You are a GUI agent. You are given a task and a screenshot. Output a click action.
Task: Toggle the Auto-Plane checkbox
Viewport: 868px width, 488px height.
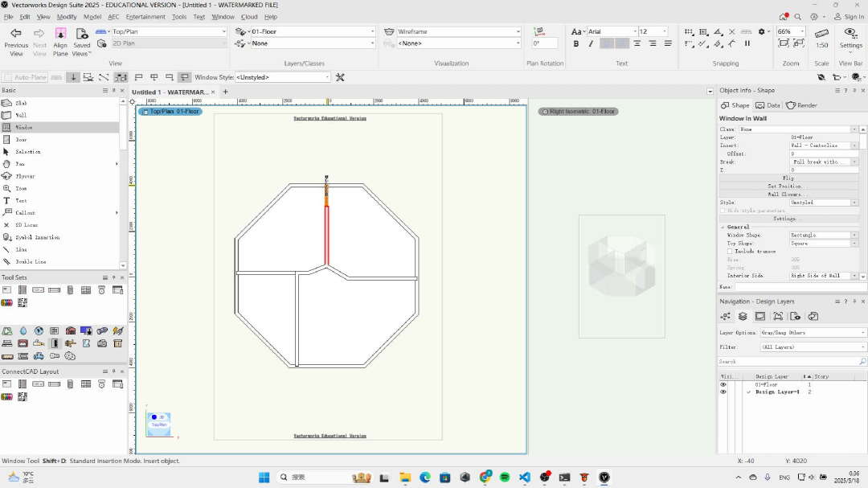pyautogui.click(x=9, y=77)
